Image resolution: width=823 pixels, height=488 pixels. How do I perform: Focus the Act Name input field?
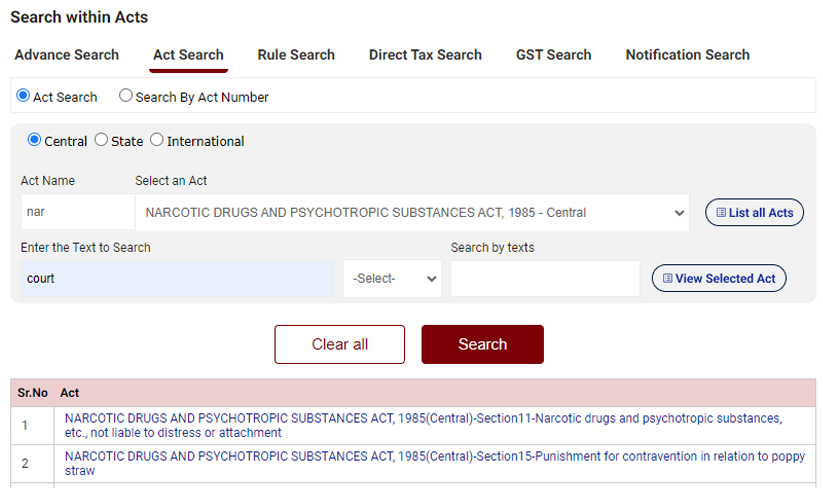tap(76, 213)
